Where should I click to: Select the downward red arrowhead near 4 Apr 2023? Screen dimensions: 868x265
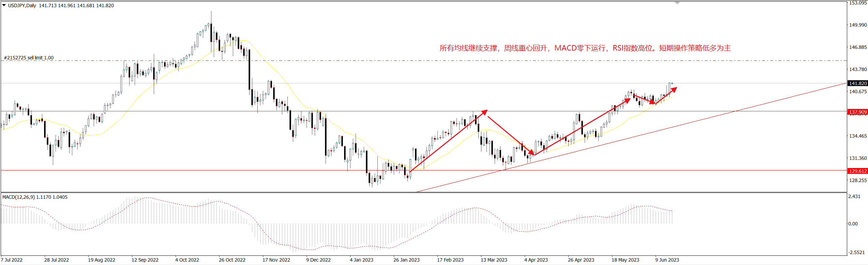click(531, 152)
